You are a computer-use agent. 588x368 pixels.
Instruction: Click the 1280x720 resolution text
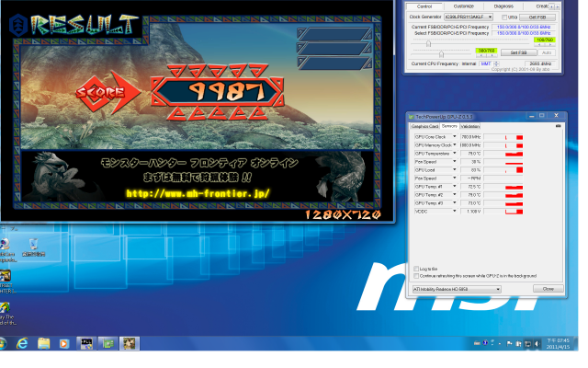[343, 214]
